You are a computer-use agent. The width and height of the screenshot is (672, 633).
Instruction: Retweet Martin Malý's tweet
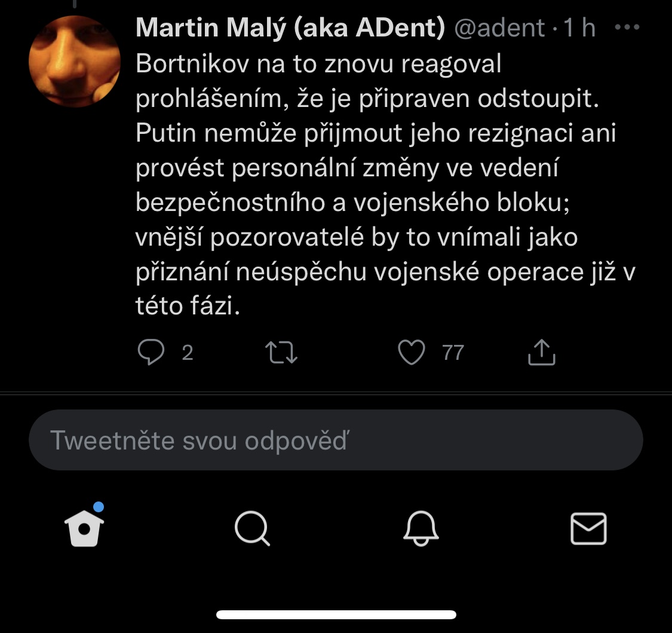pyautogui.click(x=281, y=353)
